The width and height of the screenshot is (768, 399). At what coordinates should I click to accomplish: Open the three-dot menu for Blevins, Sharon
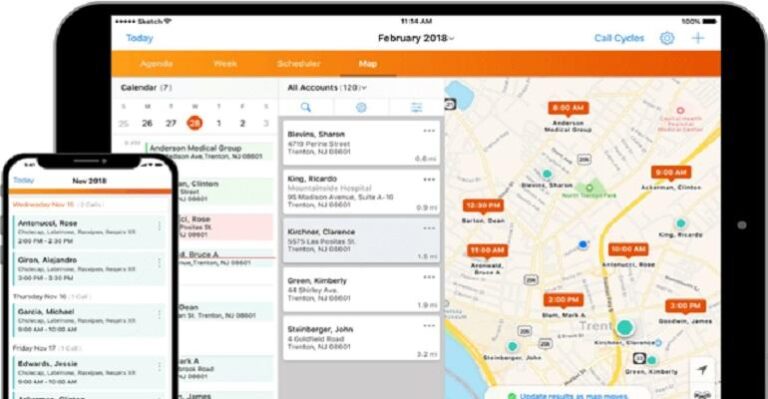coord(429,131)
